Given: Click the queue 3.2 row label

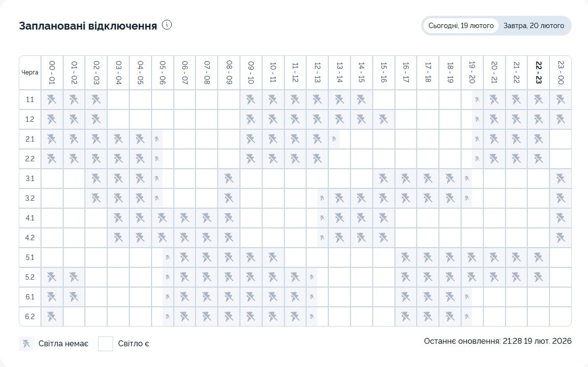Looking at the screenshot, I should pyautogui.click(x=30, y=198).
